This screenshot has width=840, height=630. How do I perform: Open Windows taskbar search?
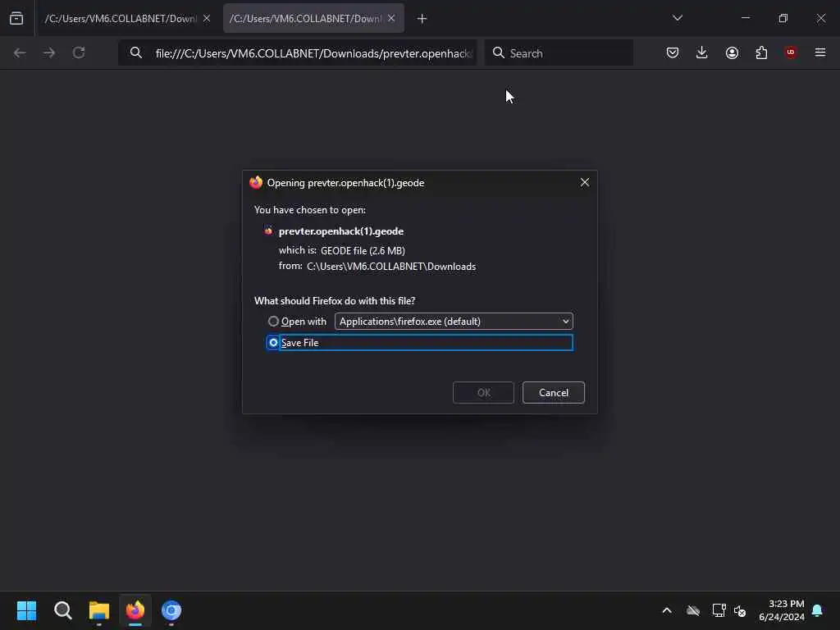pos(62,610)
